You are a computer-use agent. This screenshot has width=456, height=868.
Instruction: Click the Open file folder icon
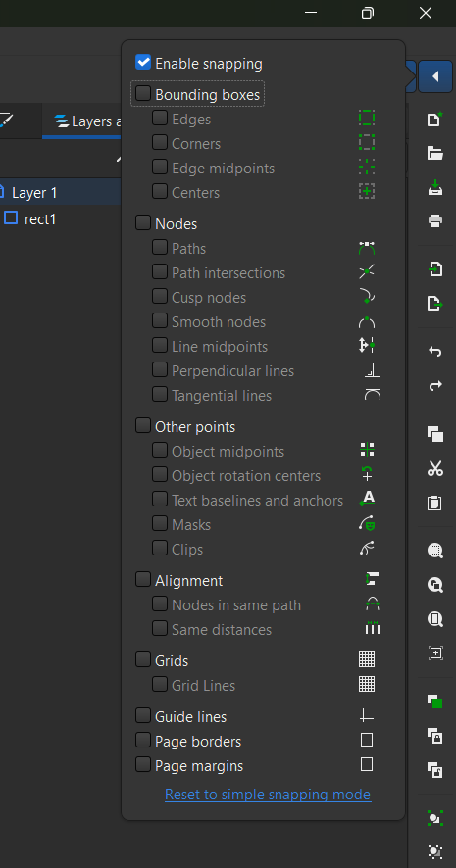coord(435,154)
